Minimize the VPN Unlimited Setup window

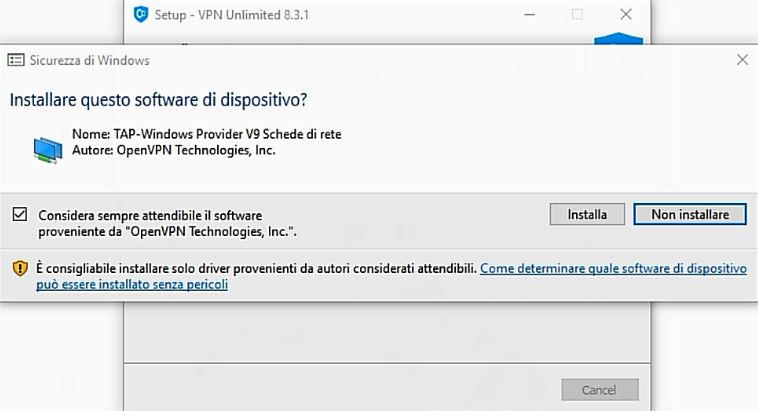529,14
